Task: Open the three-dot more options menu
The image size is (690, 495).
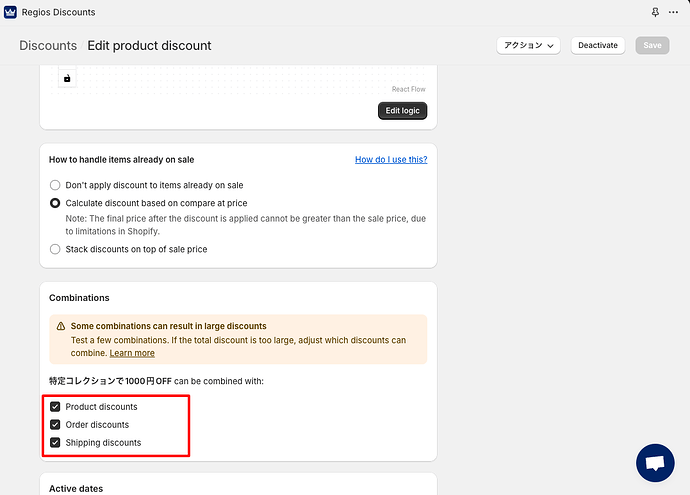Action: pos(674,12)
